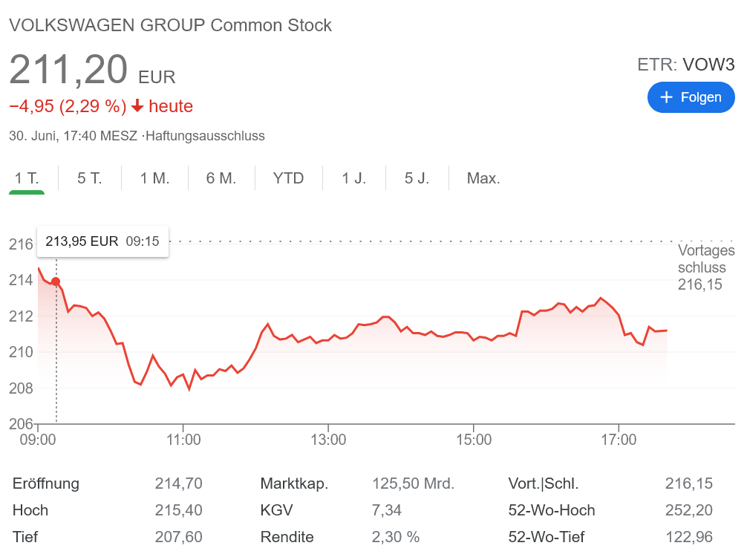
Task: Open the 5 J. chart range
Action: (417, 178)
